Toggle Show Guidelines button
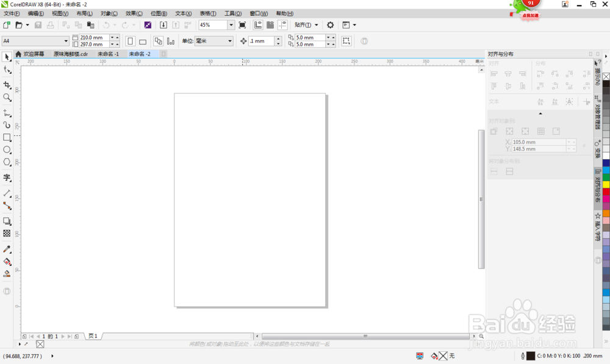 [x=283, y=25]
